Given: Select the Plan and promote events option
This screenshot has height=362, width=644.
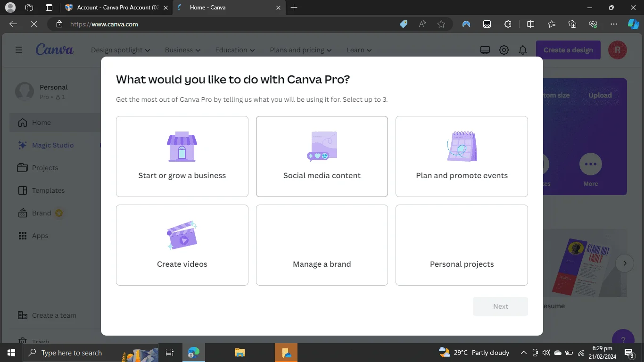Looking at the screenshot, I should coord(462,156).
